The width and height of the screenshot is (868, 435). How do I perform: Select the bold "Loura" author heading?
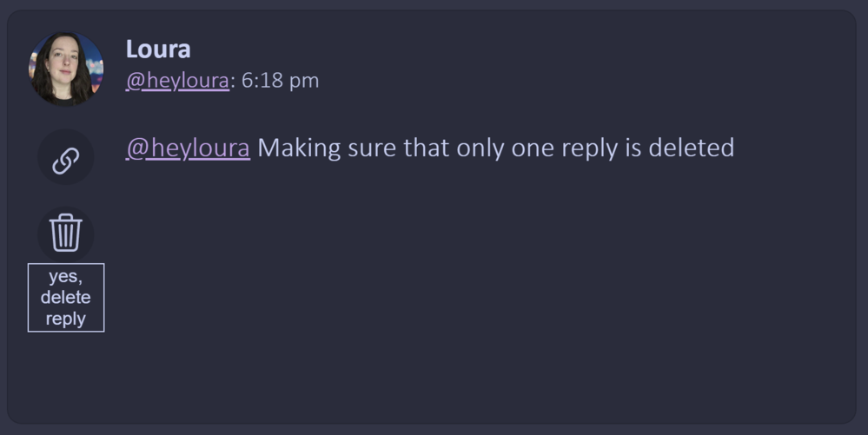(158, 49)
